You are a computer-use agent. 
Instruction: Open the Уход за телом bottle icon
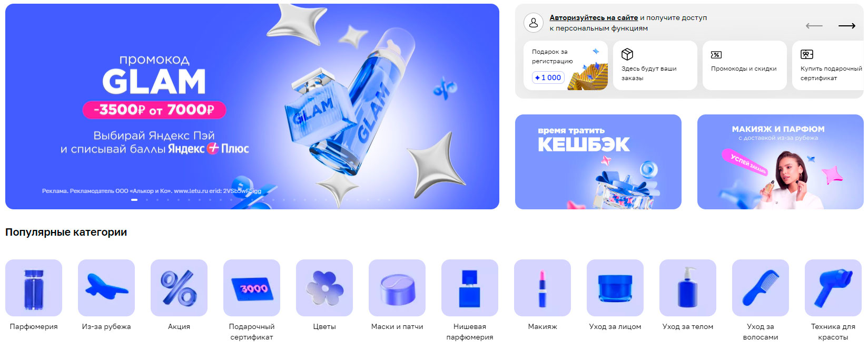[688, 288]
